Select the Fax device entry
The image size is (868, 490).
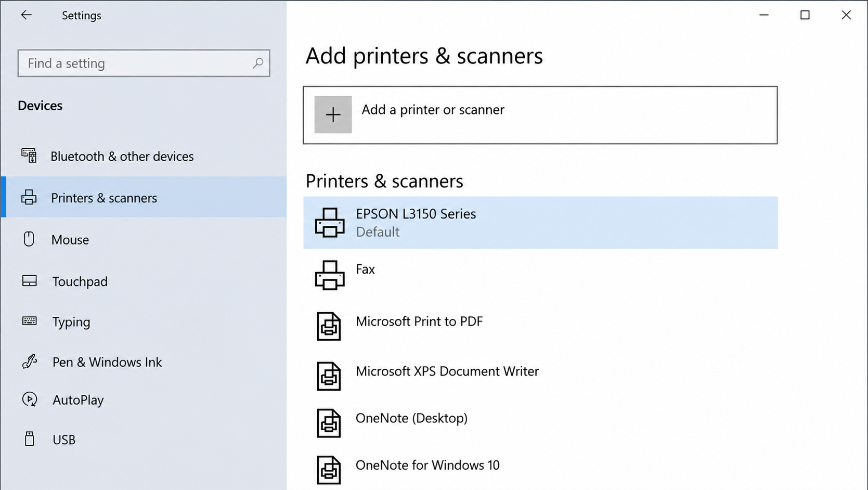(540, 275)
